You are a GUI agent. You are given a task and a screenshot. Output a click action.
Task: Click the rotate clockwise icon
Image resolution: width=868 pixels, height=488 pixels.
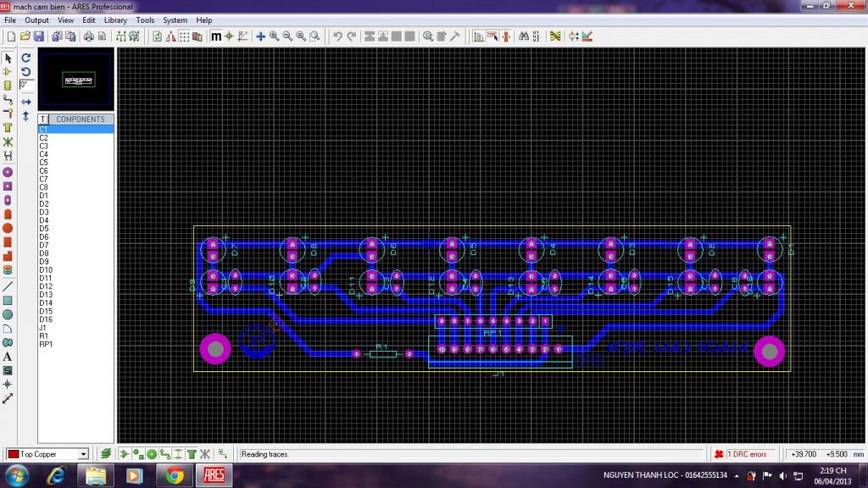(x=26, y=58)
